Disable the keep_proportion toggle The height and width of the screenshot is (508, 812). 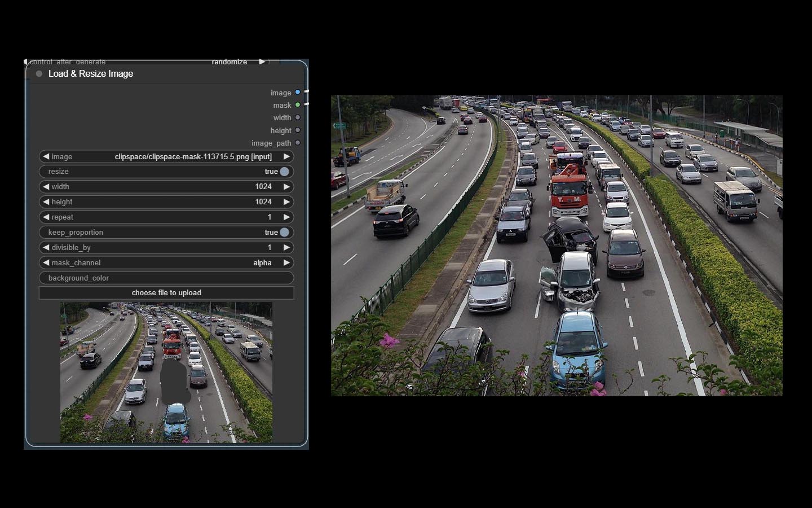pyautogui.click(x=284, y=232)
